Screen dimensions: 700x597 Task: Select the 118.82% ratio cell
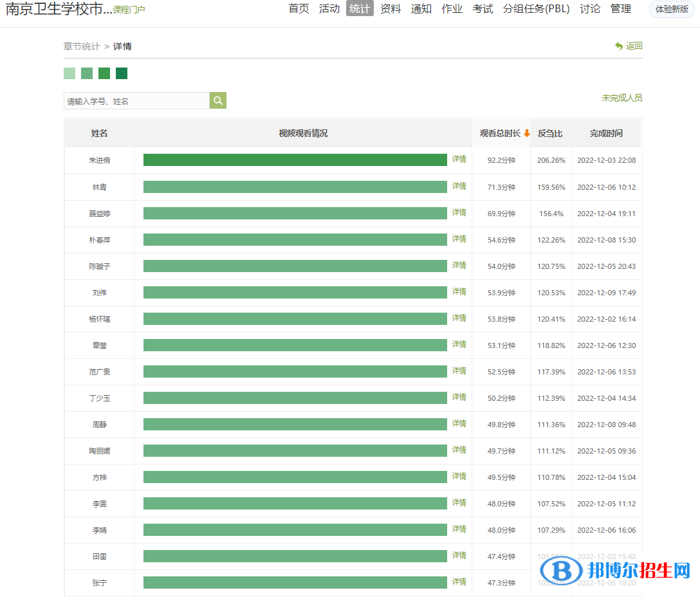click(551, 345)
